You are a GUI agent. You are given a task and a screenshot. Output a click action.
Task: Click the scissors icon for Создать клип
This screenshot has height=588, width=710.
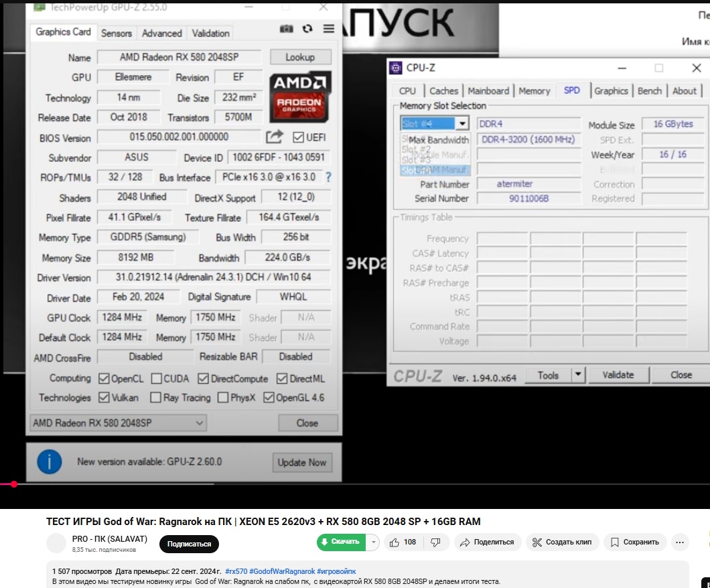[x=537, y=542]
